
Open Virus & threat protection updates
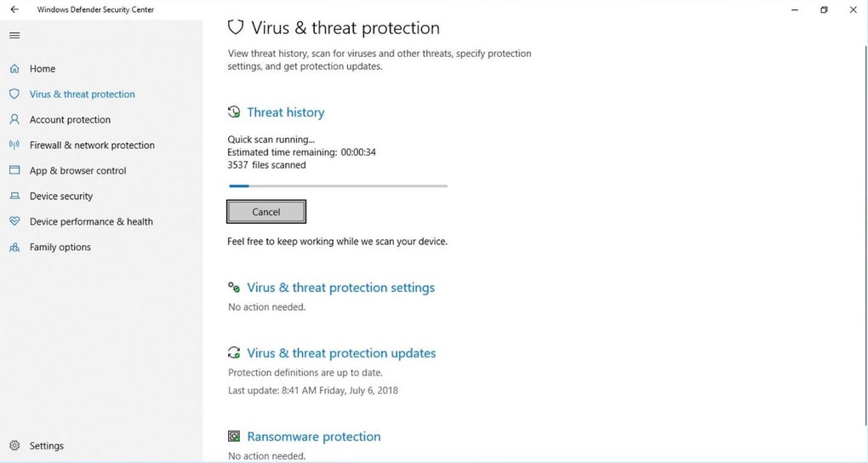pyautogui.click(x=341, y=353)
